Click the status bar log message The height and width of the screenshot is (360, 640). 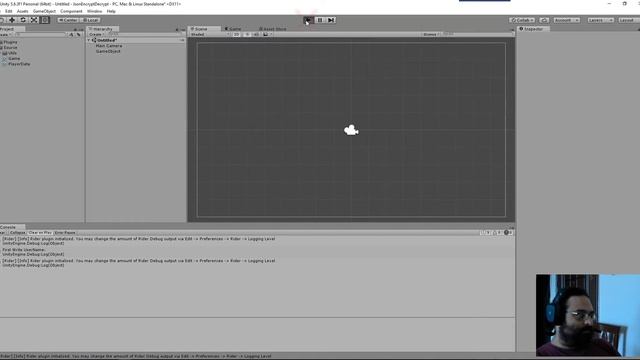136,356
